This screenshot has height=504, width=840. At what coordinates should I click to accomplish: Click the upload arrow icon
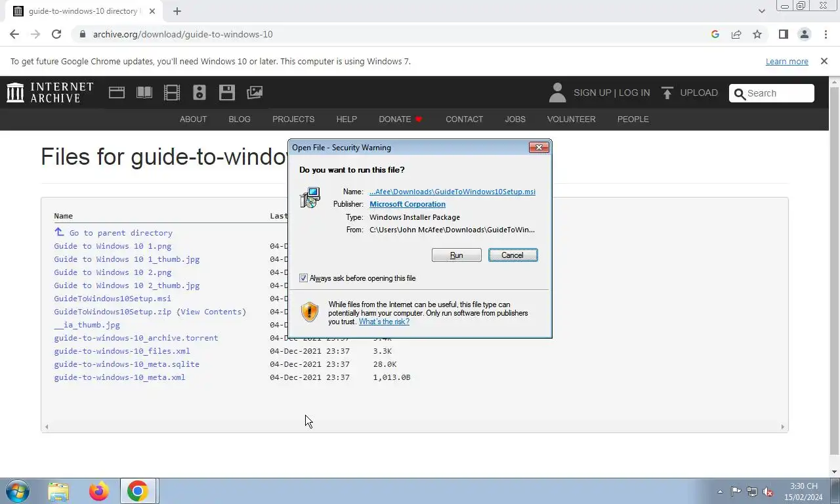(667, 93)
